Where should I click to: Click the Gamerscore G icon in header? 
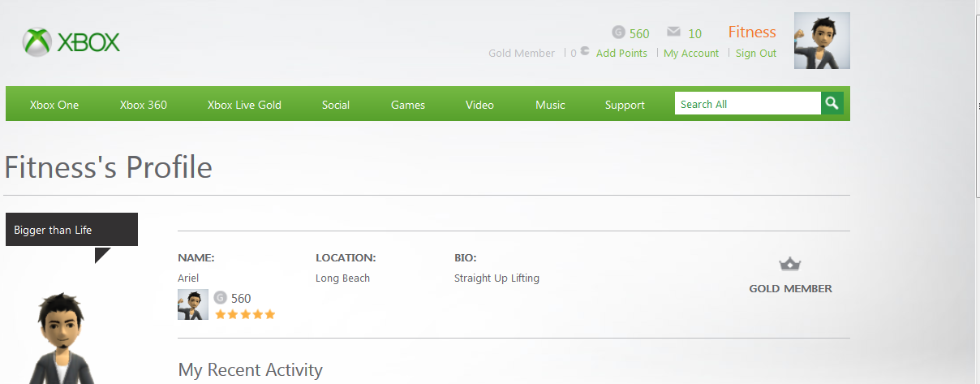(x=619, y=32)
